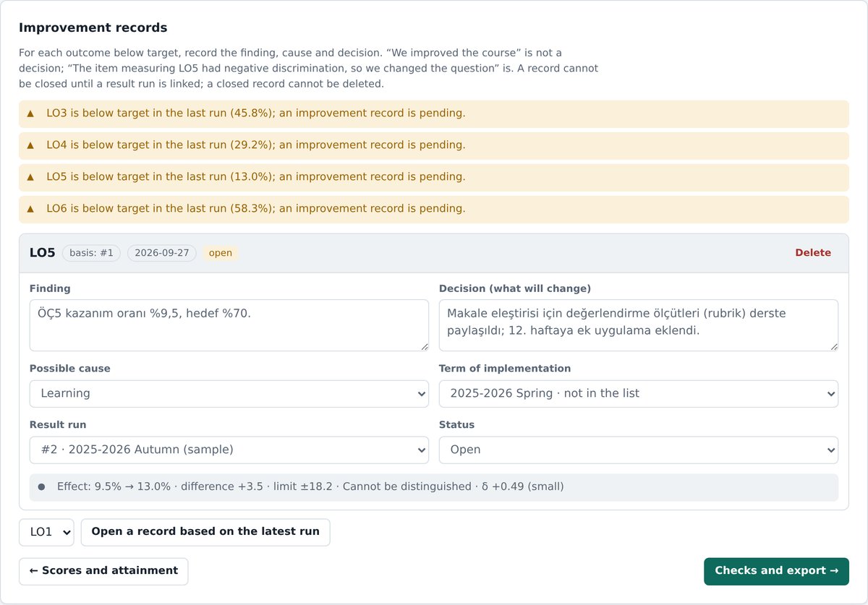Click the LO5 record heading
Image resolution: width=868 pixels, height=605 pixels.
42,253
